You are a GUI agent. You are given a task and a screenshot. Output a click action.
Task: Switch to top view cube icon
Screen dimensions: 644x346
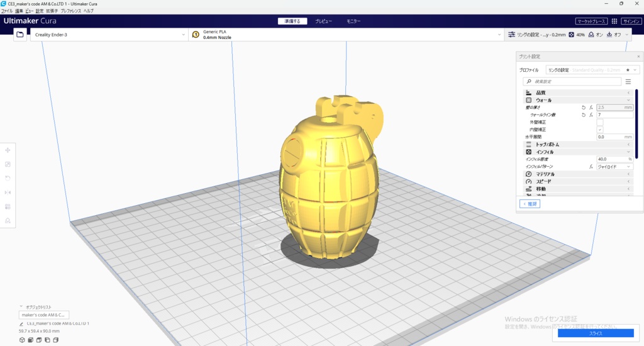39,340
